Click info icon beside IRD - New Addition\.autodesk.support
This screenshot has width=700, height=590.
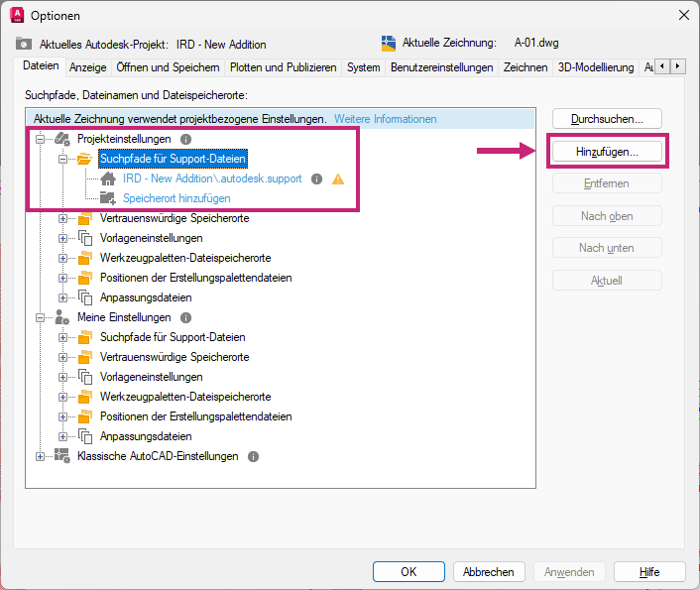point(316,179)
